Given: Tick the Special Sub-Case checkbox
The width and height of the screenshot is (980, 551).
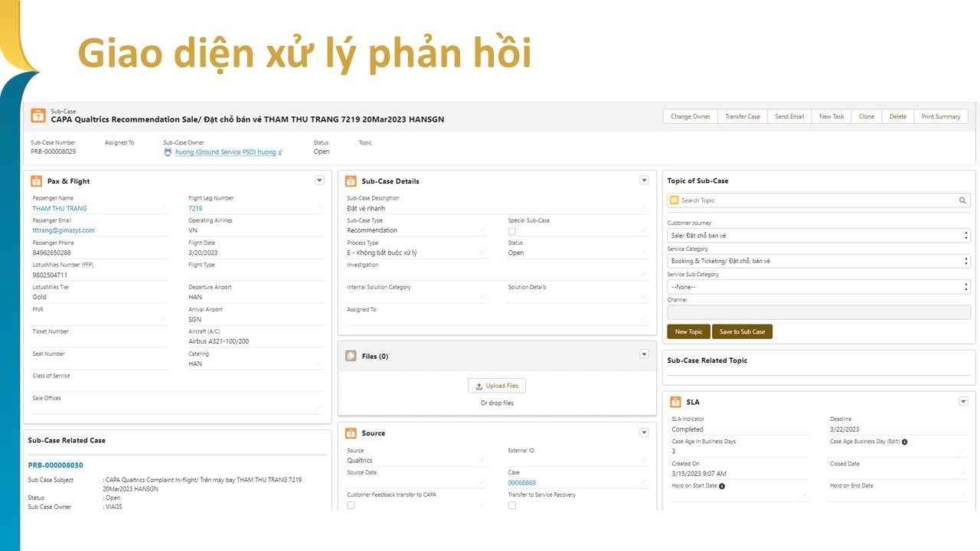Looking at the screenshot, I should (512, 231).
